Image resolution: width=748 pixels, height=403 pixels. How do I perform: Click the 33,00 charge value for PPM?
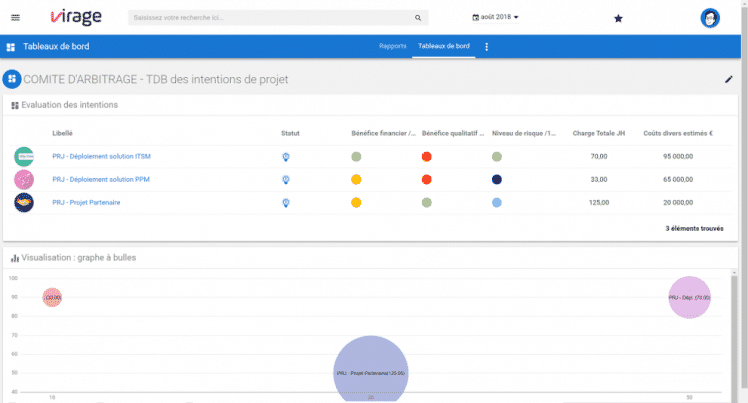pos(599,179)
